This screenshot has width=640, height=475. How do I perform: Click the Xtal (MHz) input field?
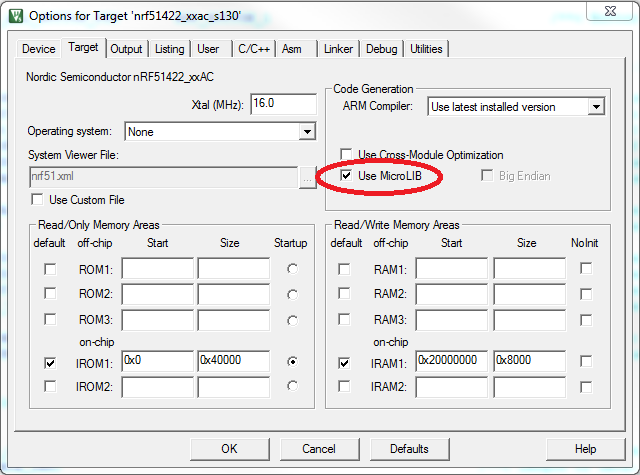point(283,104)
